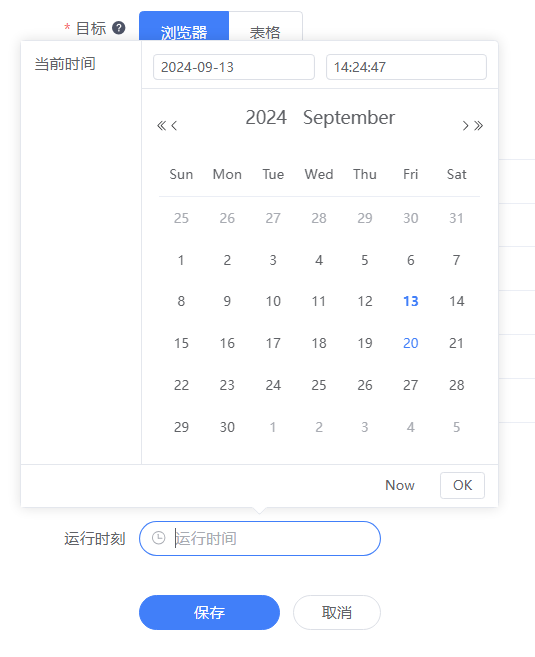Screen dimensions: 535x657
Task: Focus the 运行时间 input field
Action: click(x=260, y=538)
